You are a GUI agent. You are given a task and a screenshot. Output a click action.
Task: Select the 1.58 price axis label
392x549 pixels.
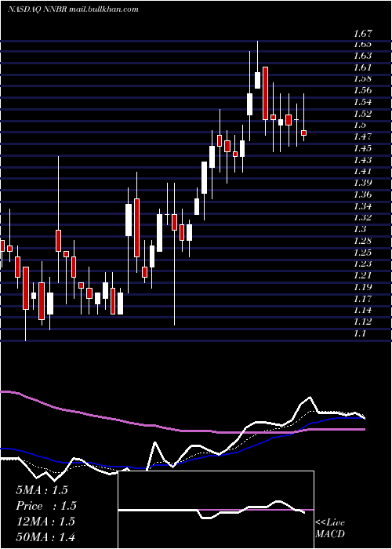tap(362, 78)
